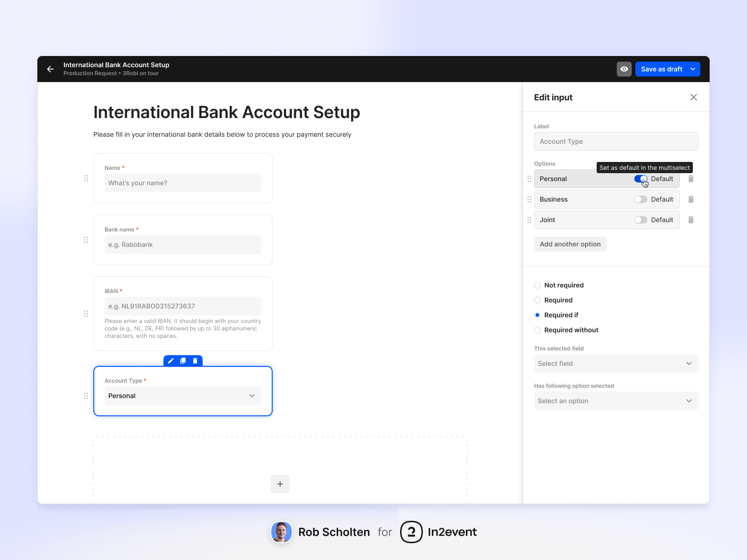Select the Required without radio button
The width and height of the screenshot is (747, 560).
coord(537,330)
